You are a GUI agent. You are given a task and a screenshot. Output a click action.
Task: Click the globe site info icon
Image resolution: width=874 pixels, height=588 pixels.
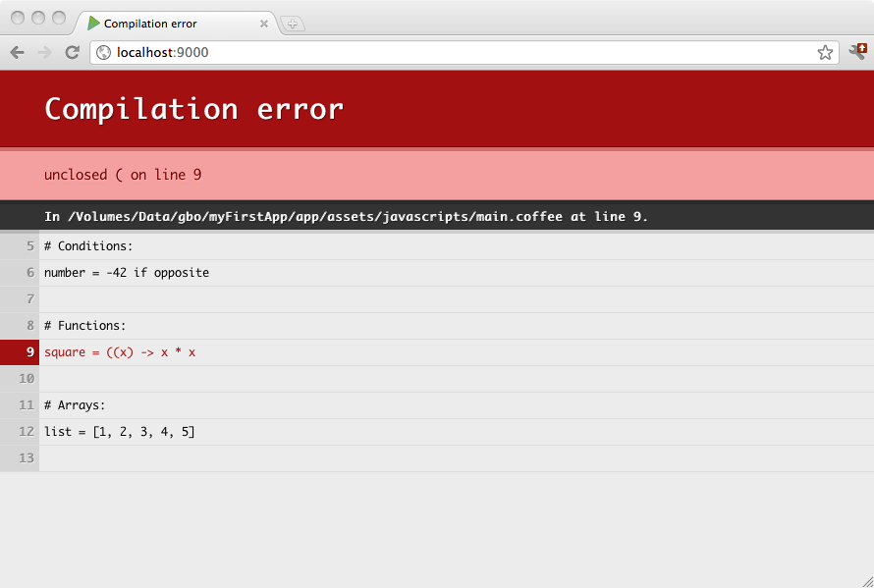(103, 52)
